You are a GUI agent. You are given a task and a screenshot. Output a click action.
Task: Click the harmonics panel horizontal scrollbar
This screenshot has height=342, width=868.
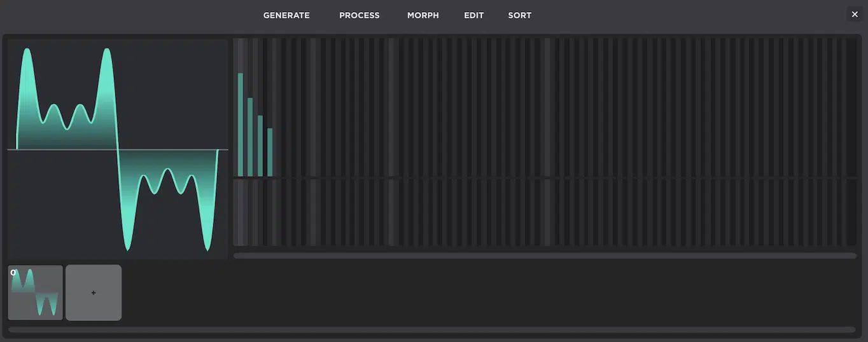click(x=545, y=256)
